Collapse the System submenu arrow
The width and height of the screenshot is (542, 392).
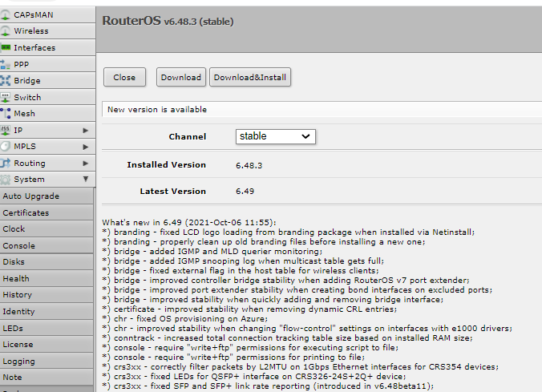click(85, 179)
